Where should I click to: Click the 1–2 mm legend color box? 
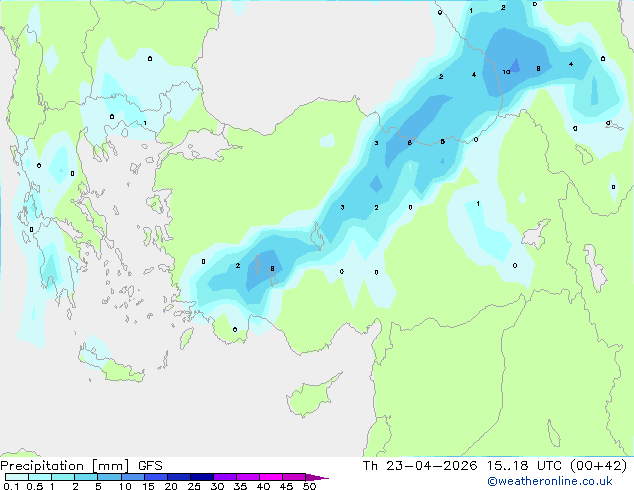pyautogui.click(x=63, y=477)
